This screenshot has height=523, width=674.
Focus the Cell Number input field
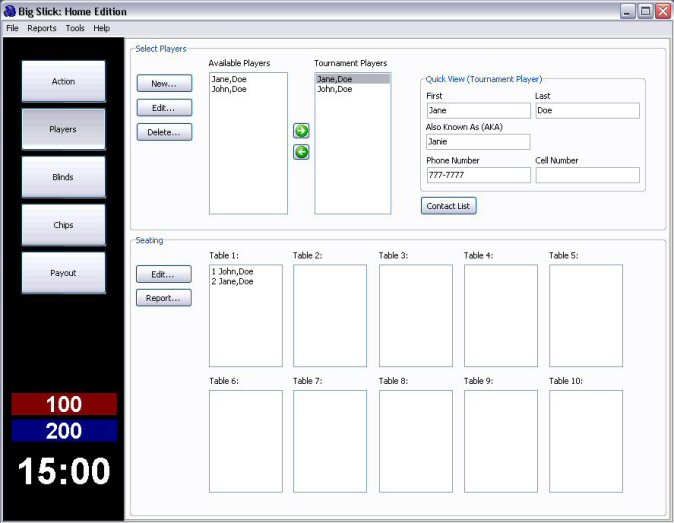pyautogui.click(x=587, y=175)
